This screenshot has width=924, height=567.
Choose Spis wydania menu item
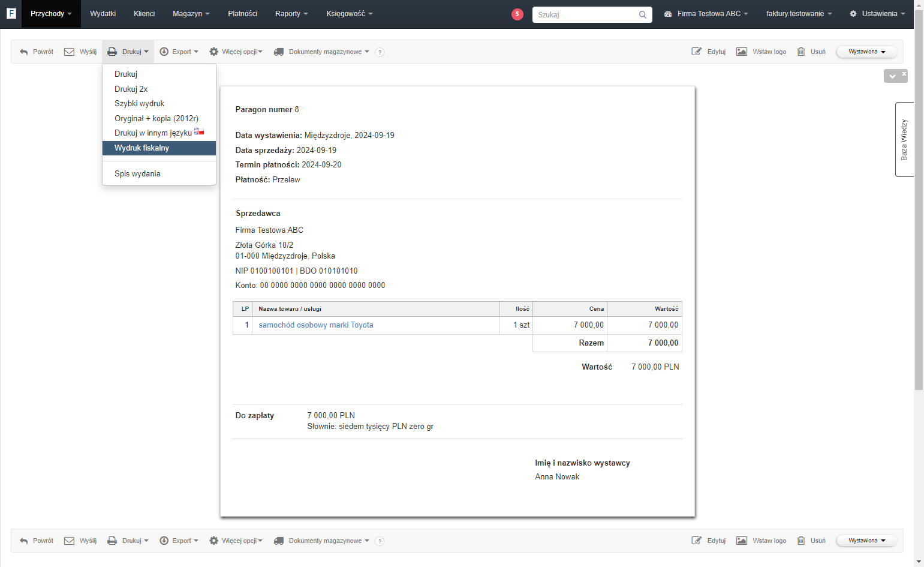click(x=159, y=174)
